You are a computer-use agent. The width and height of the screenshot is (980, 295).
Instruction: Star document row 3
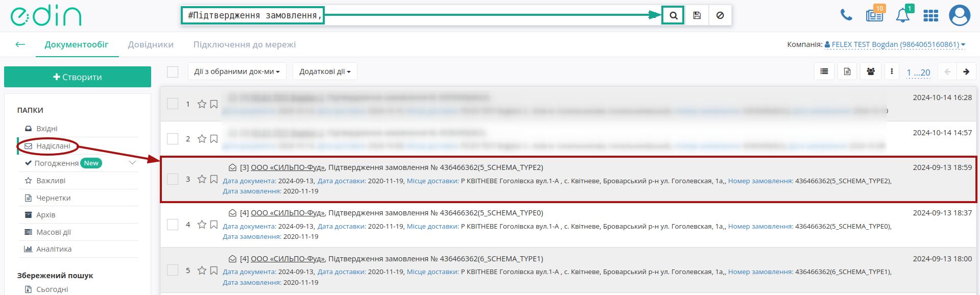coord(202,179)
